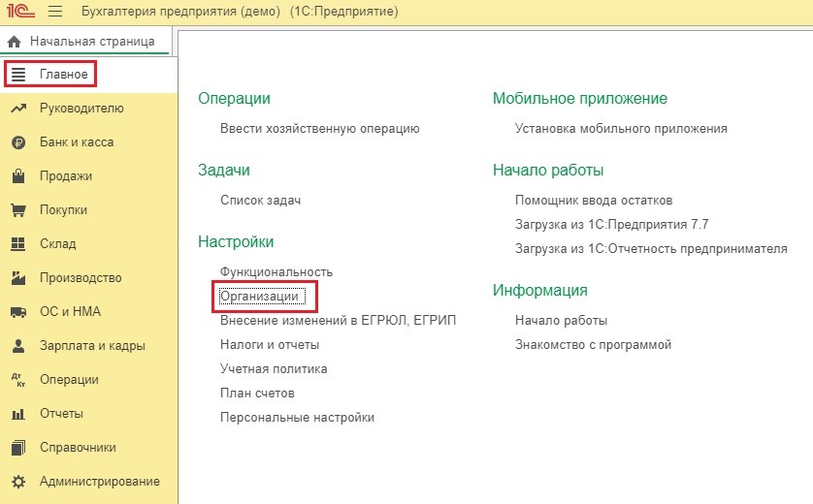
Task: Click the ОС и НМА truck icon
Action: point(17,312)
